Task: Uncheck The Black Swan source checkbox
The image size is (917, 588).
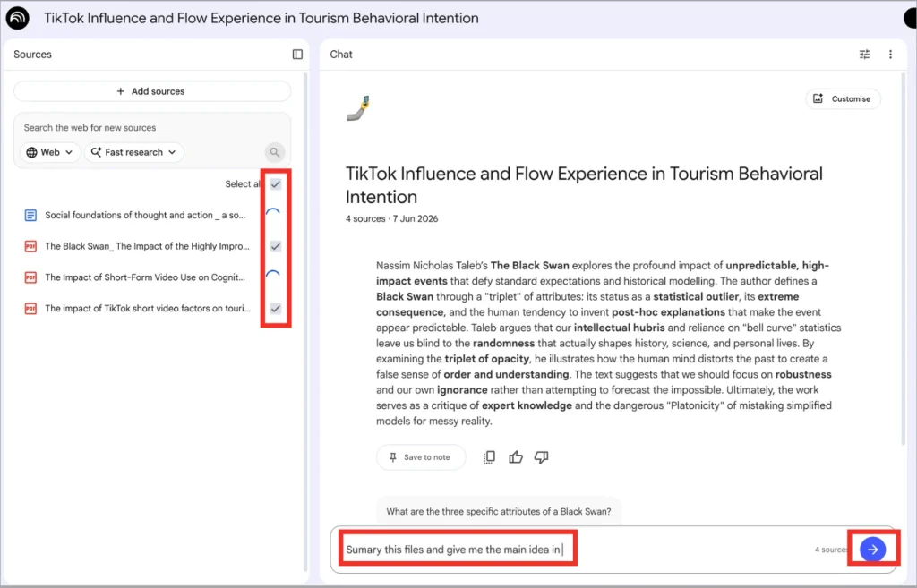Action: [276, 246]
